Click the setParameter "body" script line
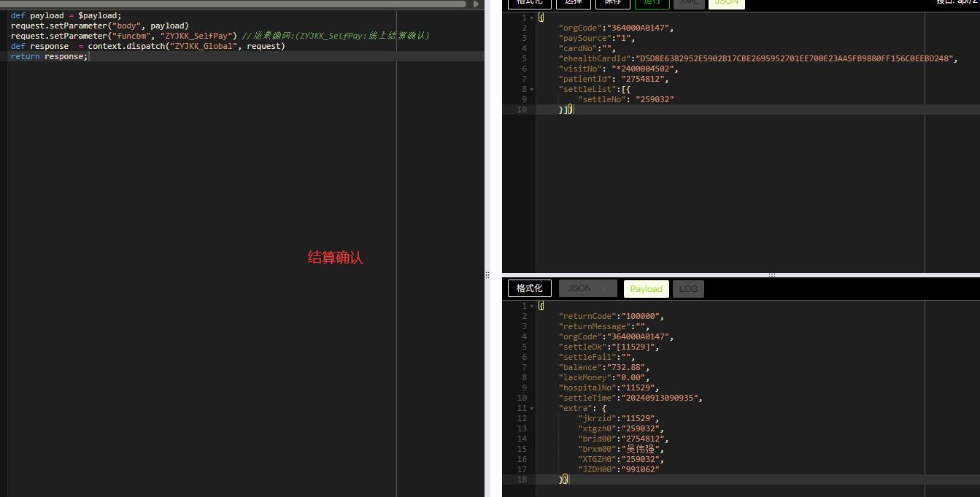980x497 pixels. pos(100,26)
